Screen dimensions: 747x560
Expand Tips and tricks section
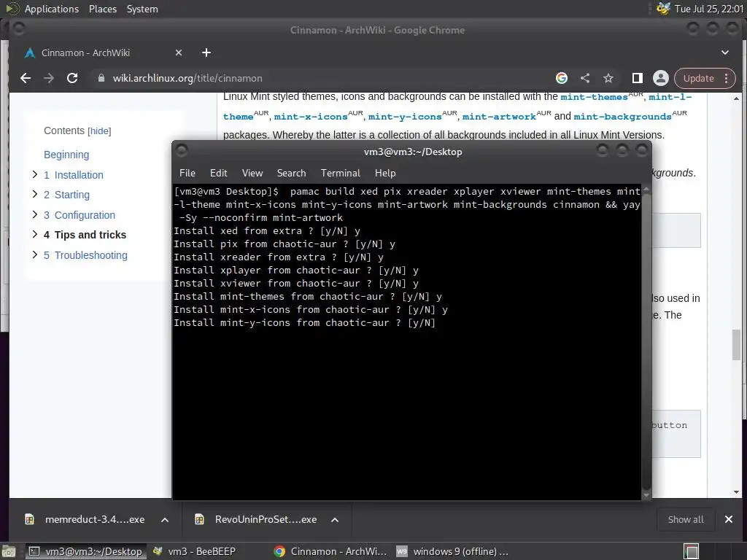tap(35, 234)
